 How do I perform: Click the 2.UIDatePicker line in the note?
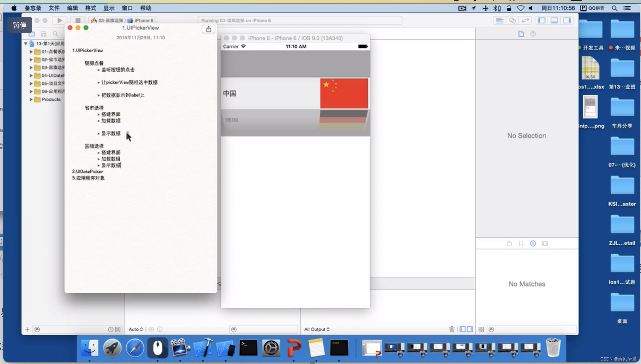tap(88, 172)
